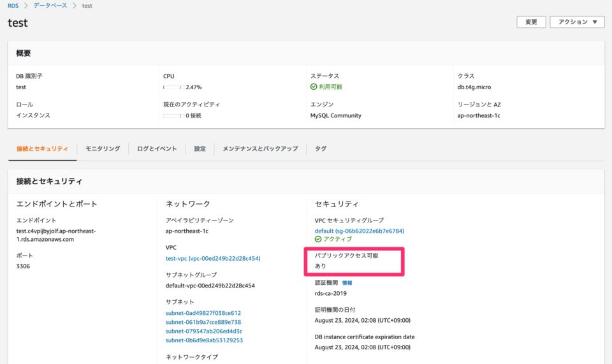The height and width of the screenshot is (364, 612).
Task: Expand the アクション dropdown menu
Action: [576, 22]
